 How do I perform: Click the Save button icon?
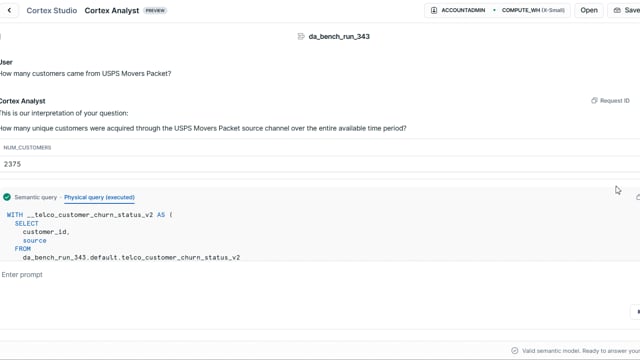[x=617, y=10]
